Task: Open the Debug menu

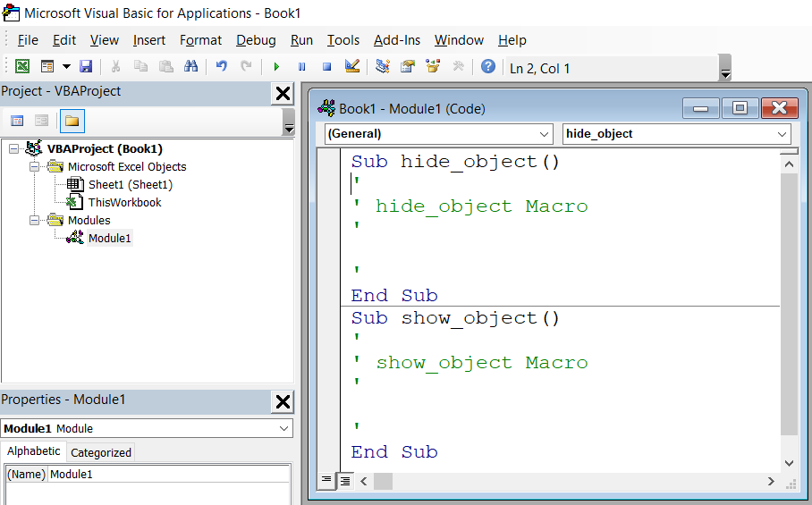Action: click(x=256, y=40)
